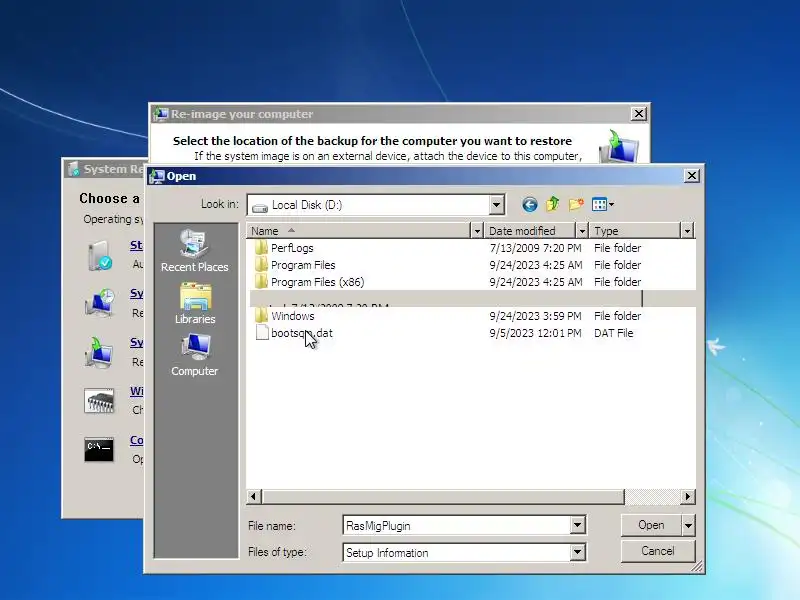Image resolution: width=800 pixels, height=600 pixels.
Task: Sort files by Name column header
Action: tap(359, 231)
